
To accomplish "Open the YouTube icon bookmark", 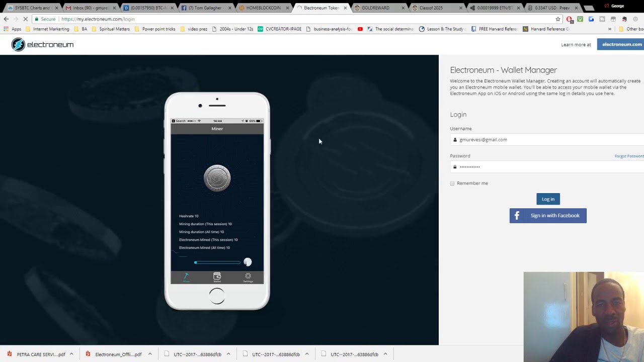I will 360,29.
